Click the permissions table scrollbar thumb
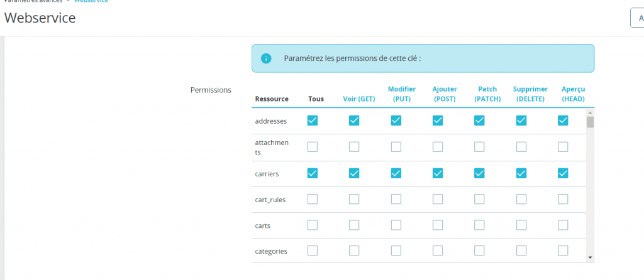 pyautogui.click(x=590, y=122)
